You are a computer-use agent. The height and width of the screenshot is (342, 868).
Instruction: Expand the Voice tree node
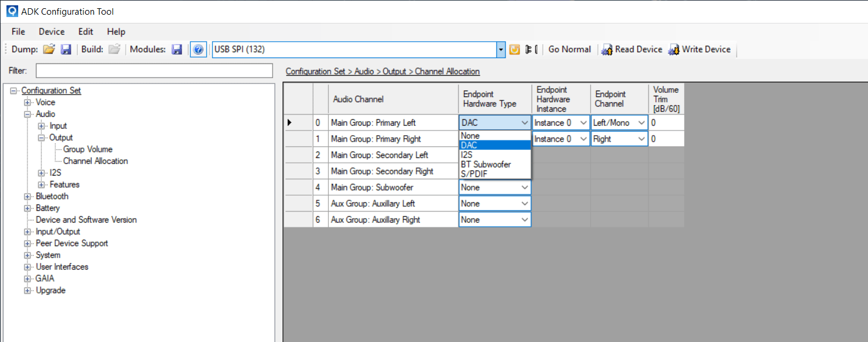coord(27,102)
